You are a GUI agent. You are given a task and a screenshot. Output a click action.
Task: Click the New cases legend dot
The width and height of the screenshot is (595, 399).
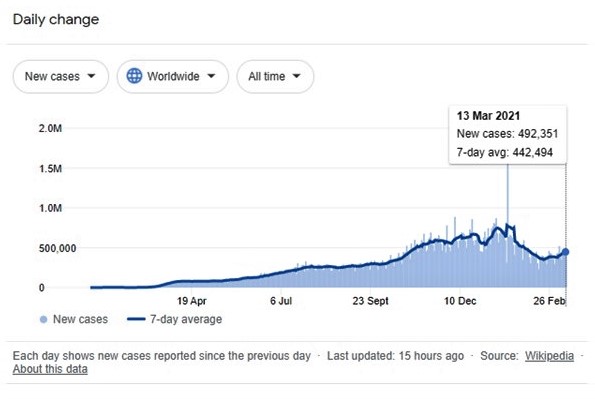coord(44,320)
